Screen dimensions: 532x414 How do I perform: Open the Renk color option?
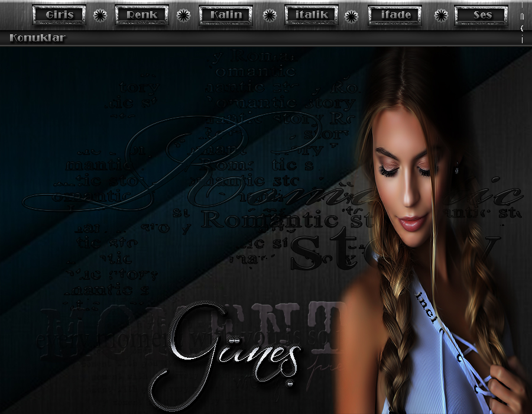pos(142,15)
